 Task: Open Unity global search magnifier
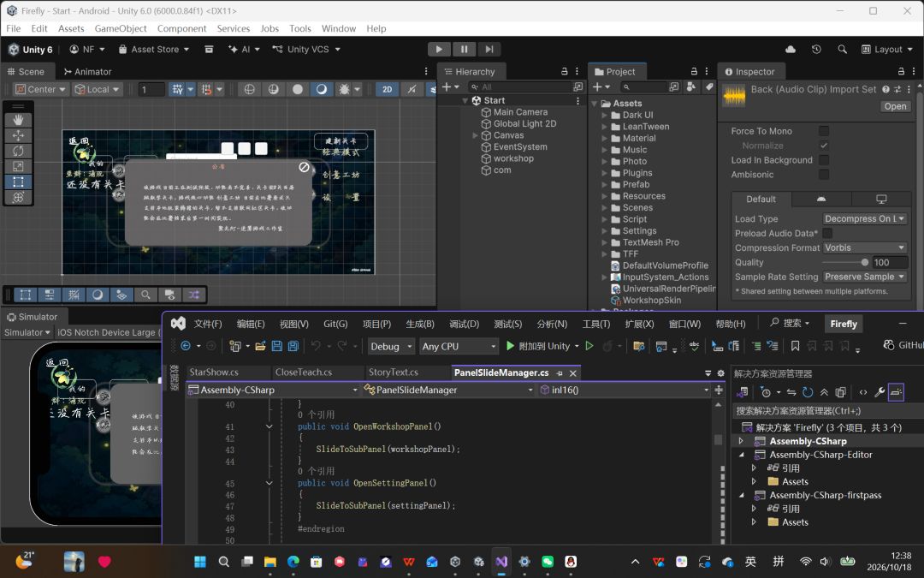pos(842,50)
